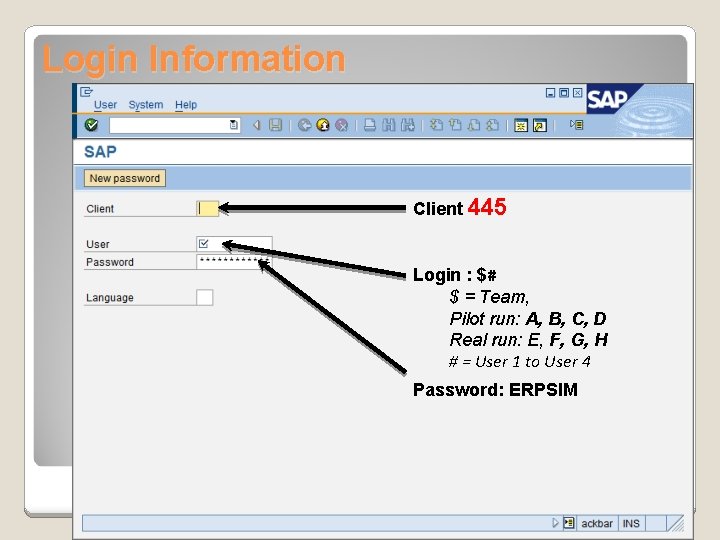
Task: Open the User menu
Action: point(105,105)
